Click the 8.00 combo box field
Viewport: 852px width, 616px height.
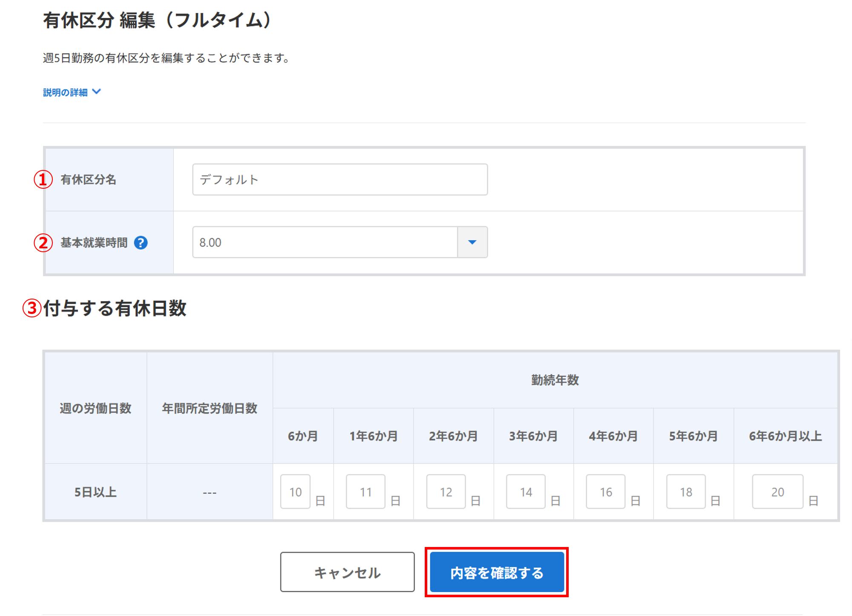click(x=325, y=242)
